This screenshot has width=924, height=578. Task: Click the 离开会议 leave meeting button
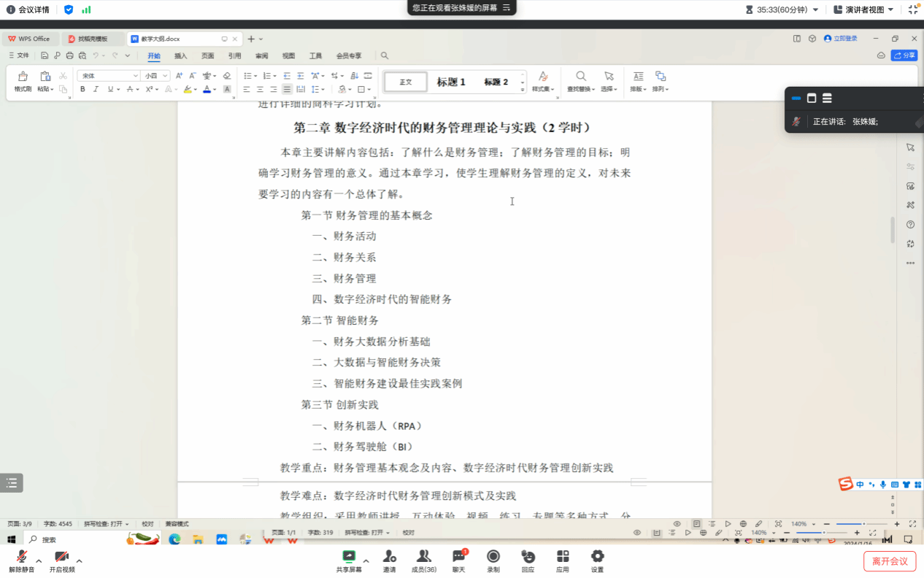coord(890,561)
